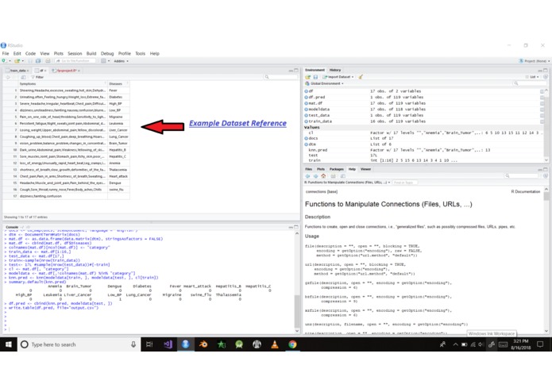Click the load workspace icon in Environment pane

tap(307, 77)
